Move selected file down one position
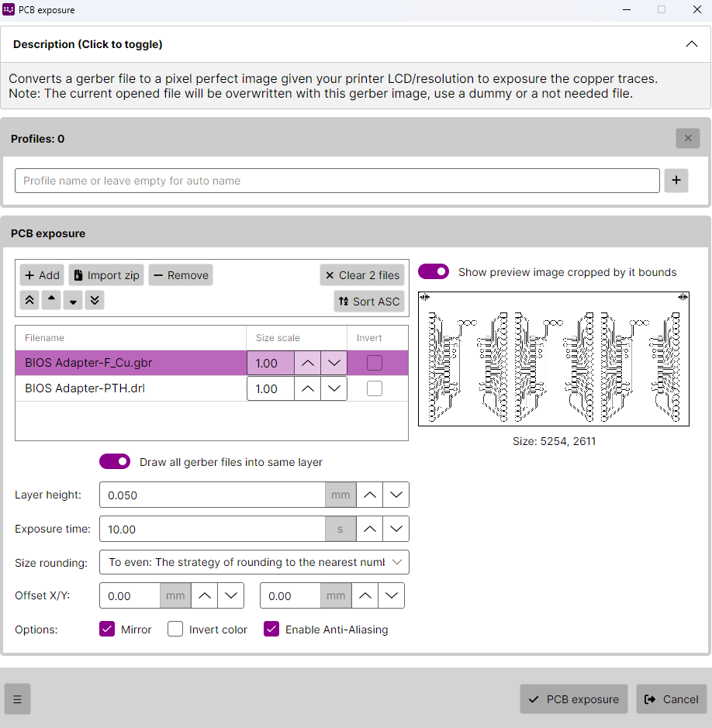Screen dimensions: 712x728 tap(73, 300)
